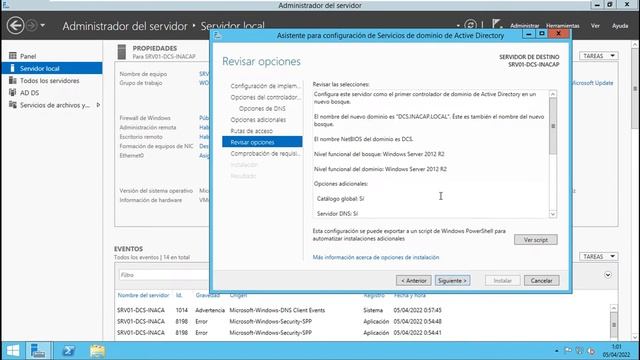Screen dimensions: 640x360
Task: Go to Opciones de DNS step
Action: [x=262, y=109]
